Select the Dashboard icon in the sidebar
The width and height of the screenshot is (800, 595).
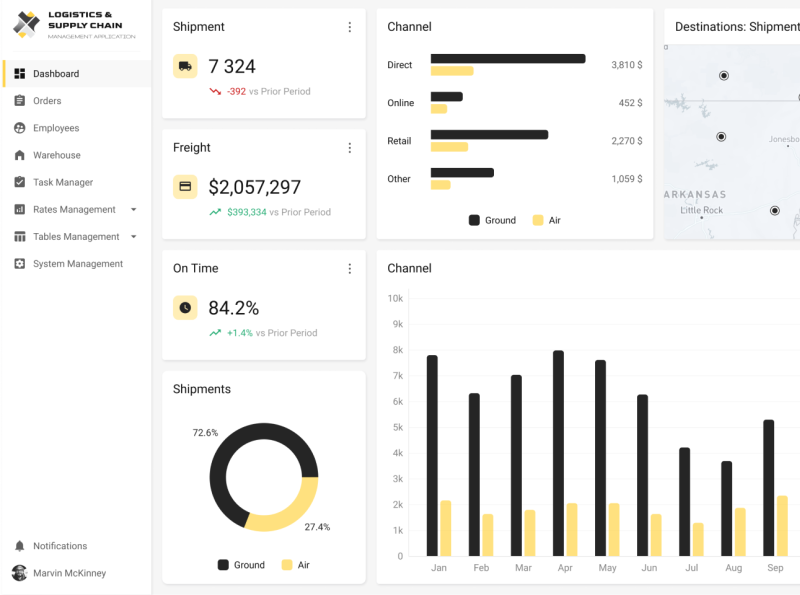point(20,73)
